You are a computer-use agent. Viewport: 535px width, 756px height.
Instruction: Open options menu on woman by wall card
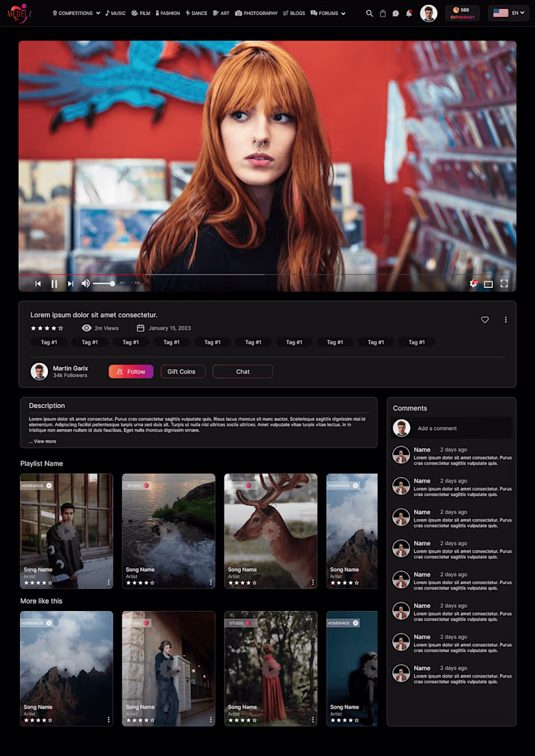211,720
